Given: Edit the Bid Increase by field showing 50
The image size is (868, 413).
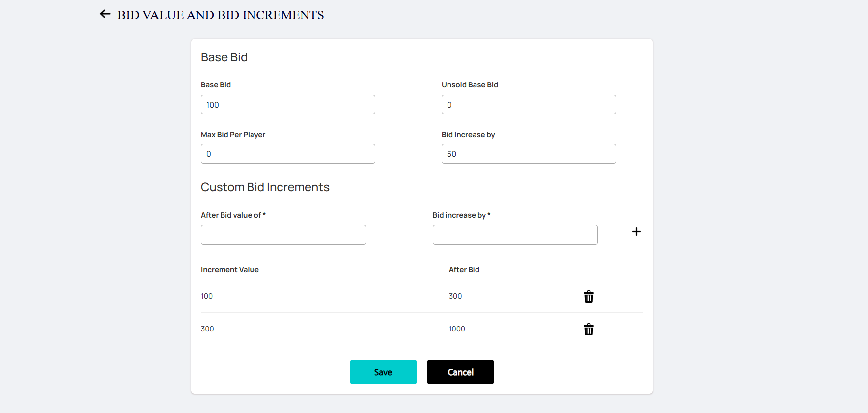Looking at the screenshot, I should (x=529, y=154).
